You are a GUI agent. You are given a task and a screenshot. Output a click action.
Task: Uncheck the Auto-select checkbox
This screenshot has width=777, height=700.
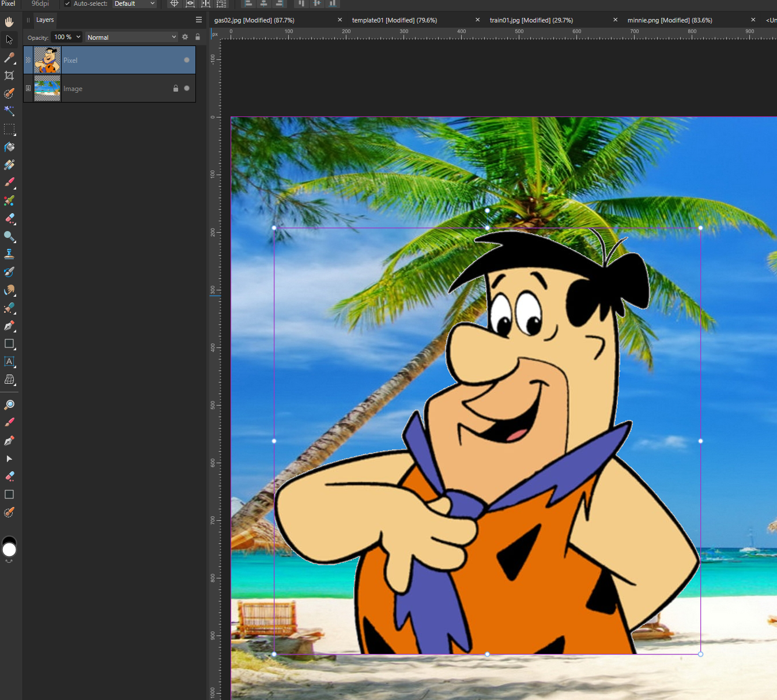(67, 3)
